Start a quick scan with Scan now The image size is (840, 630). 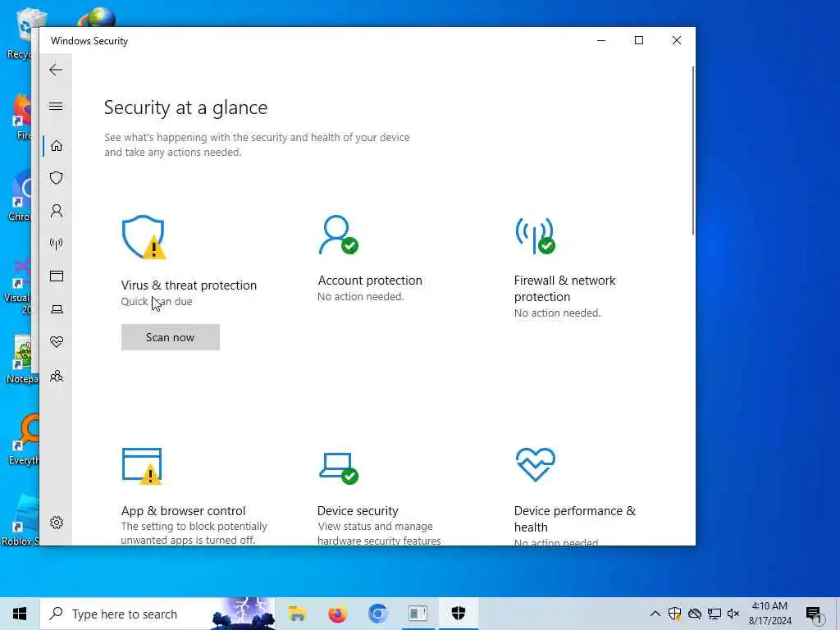pyautogui.click(x=171, y=337)
